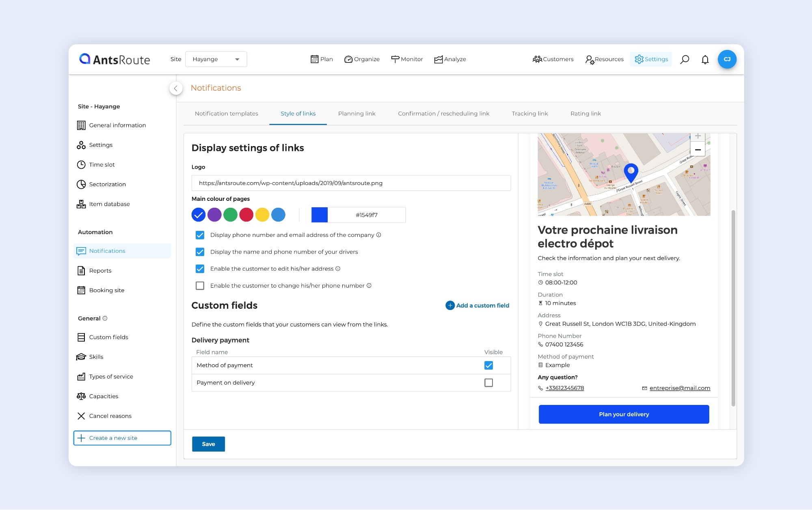Collapse the sidebar with chevron arrow

pyautogui.click(x=176, y=88)
